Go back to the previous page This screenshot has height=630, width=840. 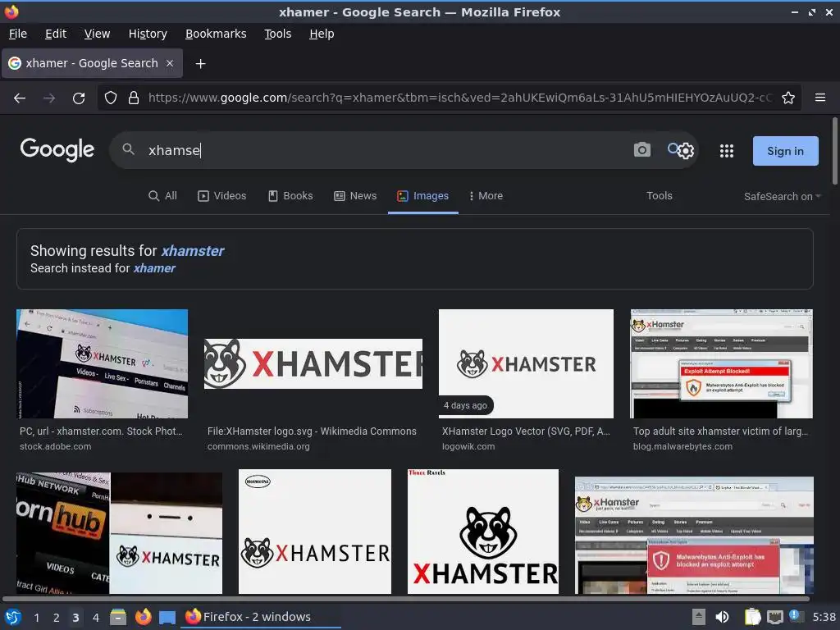20,98
